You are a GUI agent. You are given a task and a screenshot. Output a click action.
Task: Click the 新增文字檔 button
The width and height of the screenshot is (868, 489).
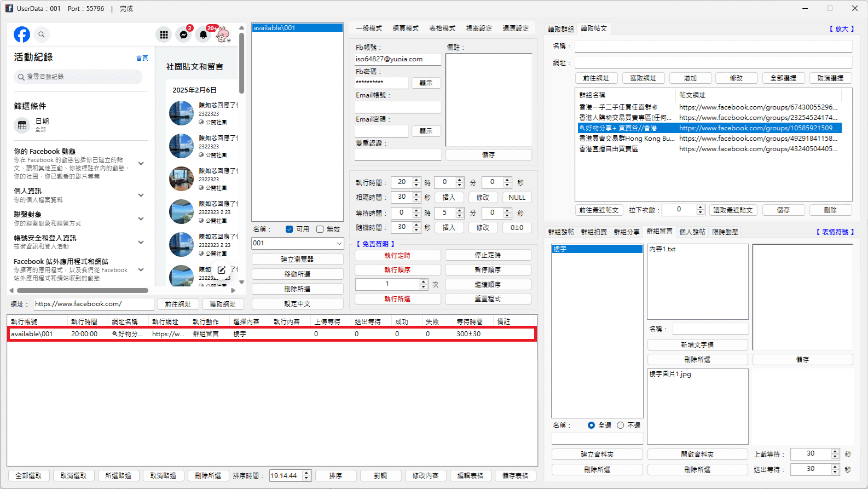point(697,345)
